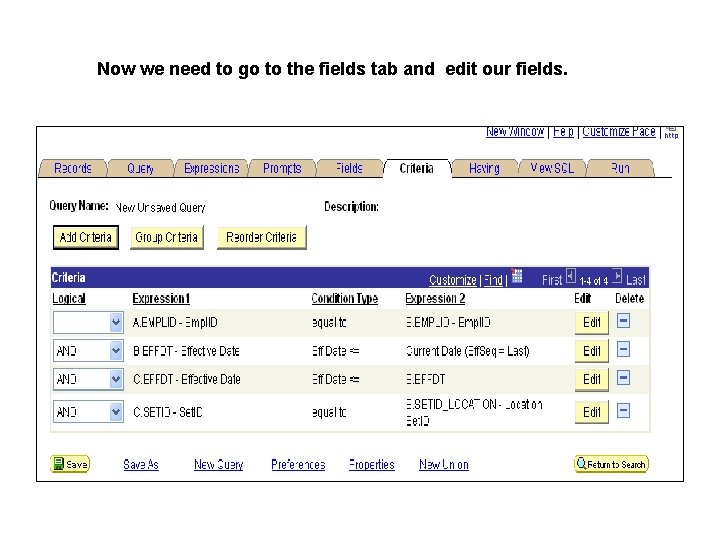Click Customize link in Criteria header
The height and width of the screenshot is (540, 720).
452,280
